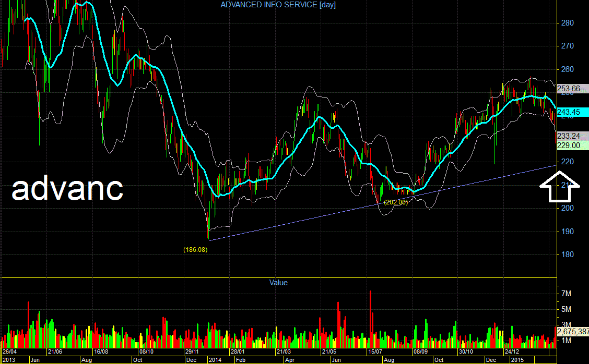589x364 pixels.
Task: Click the Value volume panel label
Action: point(278,283)
